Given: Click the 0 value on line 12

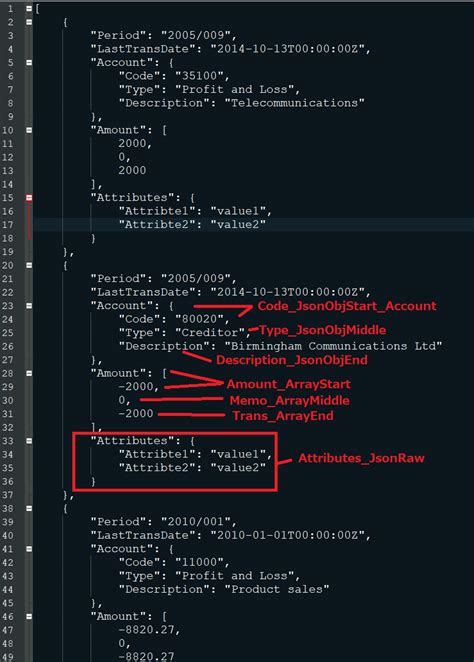Looking at the screenshot, I should coord(122,157).
